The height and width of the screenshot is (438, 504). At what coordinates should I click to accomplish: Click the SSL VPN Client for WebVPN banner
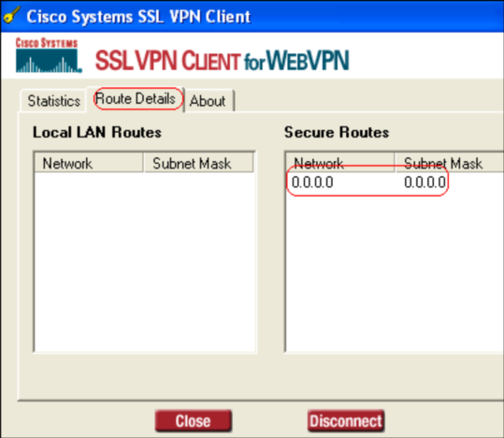pyautogui.click(x=223, y=61)
